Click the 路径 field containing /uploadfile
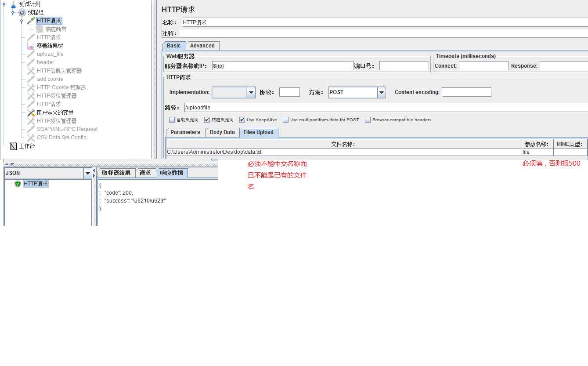Image resolution: width=588 pixels, height=366 pixels. (386, 108)
